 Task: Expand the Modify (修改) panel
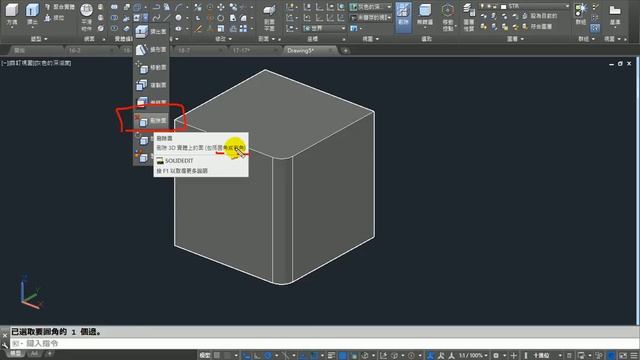tap(223, 39)
